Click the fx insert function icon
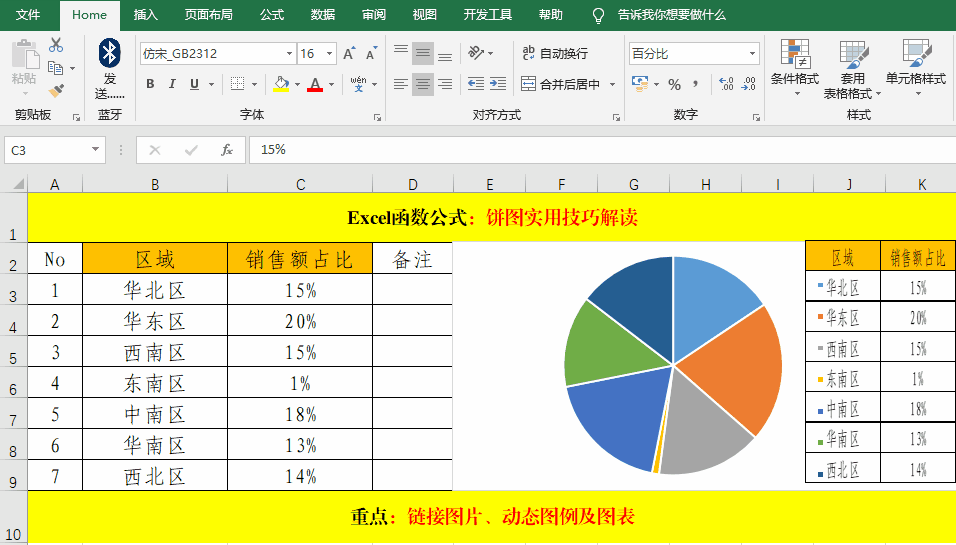The height and width of the screenshot is (545, 956). 227,150
